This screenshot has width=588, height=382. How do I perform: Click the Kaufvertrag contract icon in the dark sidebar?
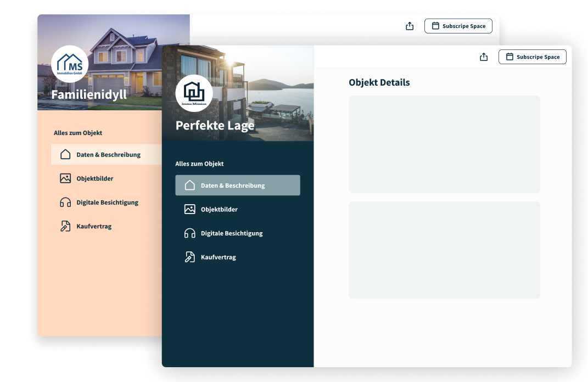[190, 257]
